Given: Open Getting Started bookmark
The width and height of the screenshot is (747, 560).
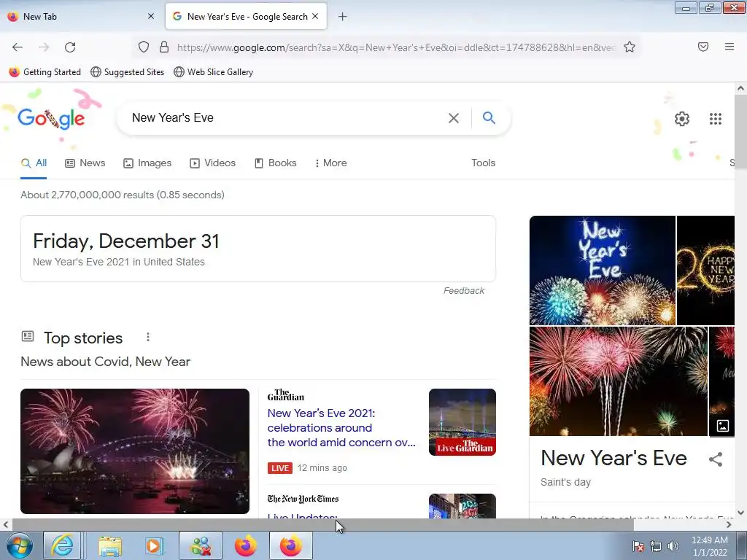Looking at the screenshot, I should pos(45,72).
